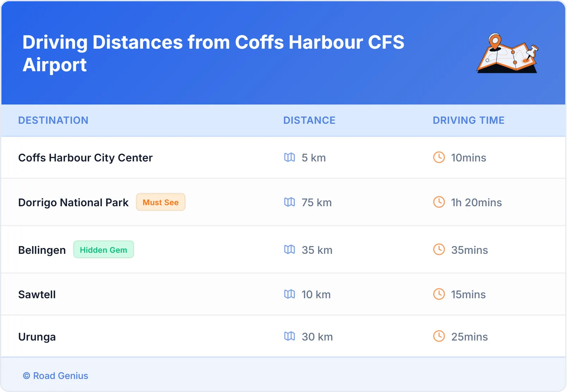The image size is (567, 392).
Task: Click the map icon beside 75 km
Action: 289,202
